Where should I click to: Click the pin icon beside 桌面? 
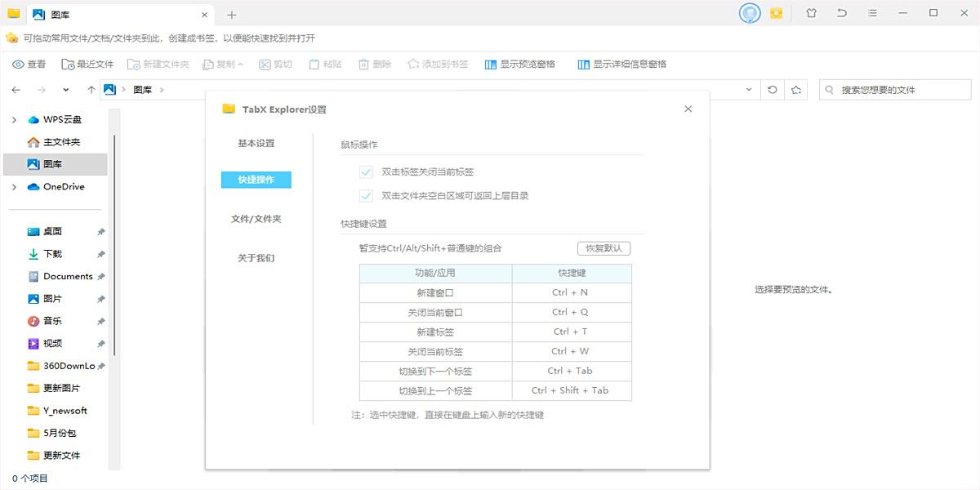[x=101, y=232]
